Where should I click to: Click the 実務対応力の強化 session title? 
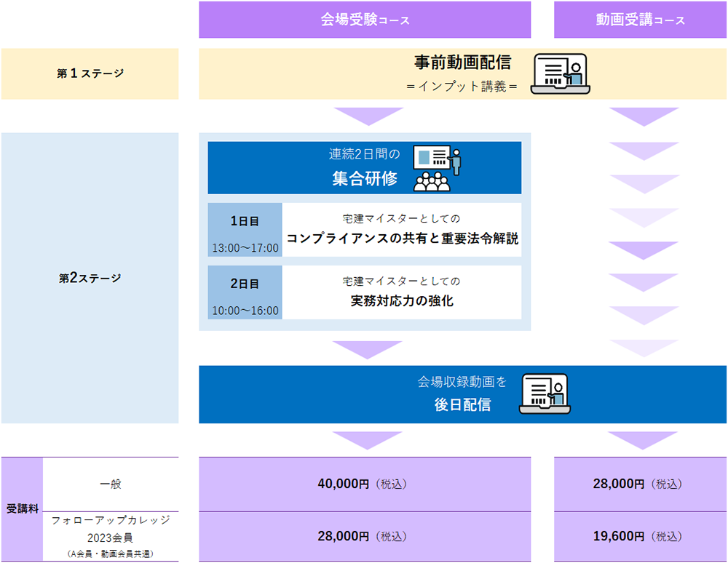[402, 300]
